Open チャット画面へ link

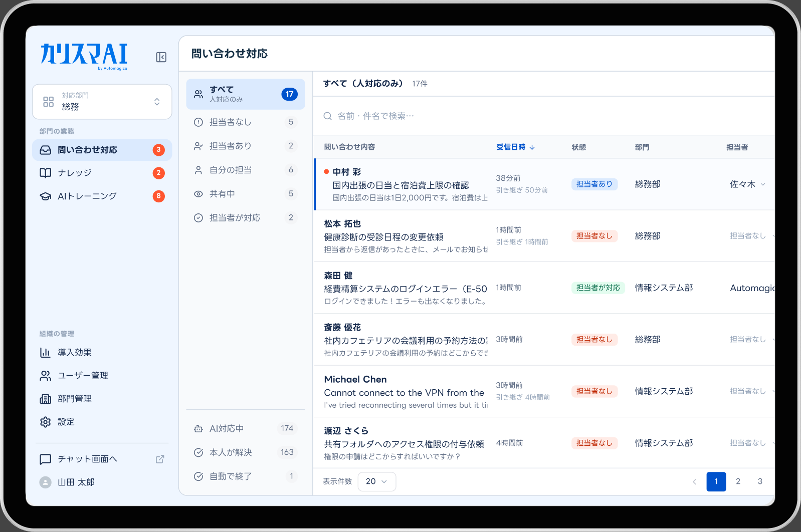(102, 459)
